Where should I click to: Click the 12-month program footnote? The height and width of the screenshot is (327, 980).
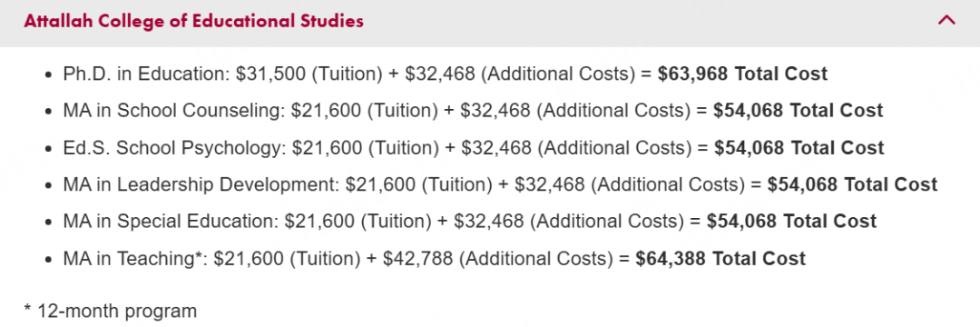[x=110, y=311]
